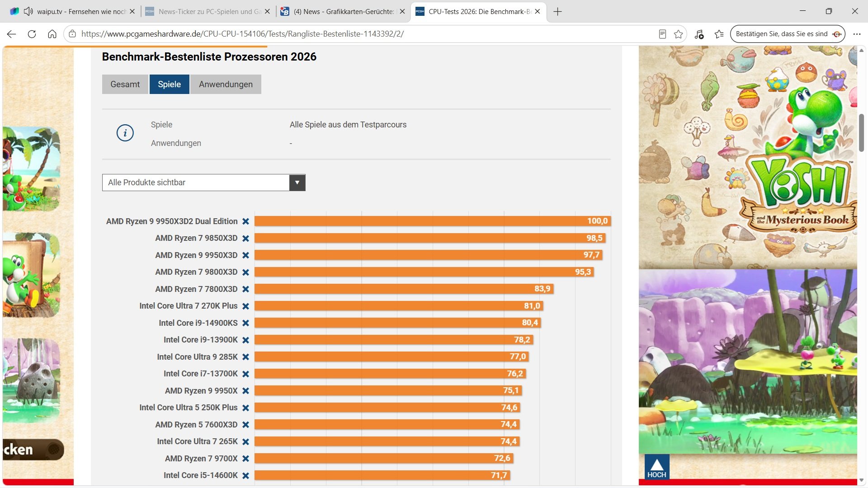Jump to top with HOCH button
Viewport: 868px width, 488px height.
[x=656, y=467]
